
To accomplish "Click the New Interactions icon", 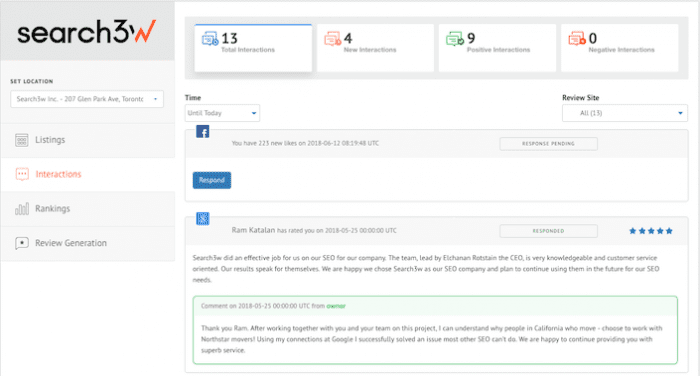I will pos(333,39).
